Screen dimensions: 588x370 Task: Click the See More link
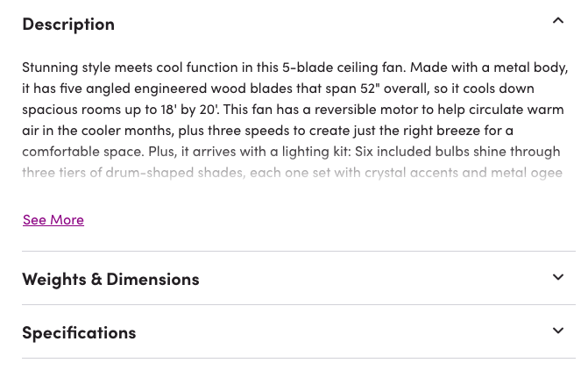pyautogui.click(x=53, y=219)
